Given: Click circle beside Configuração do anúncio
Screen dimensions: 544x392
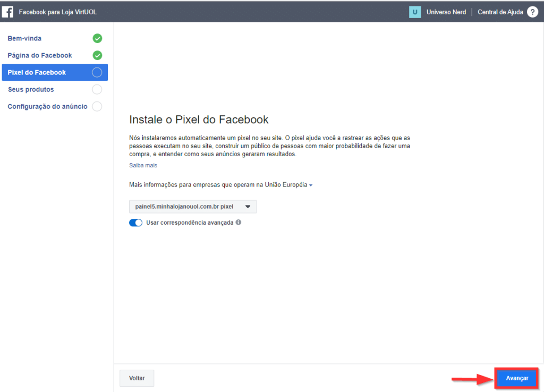Looking at the screenshot, I should click(x=97, y=106).
